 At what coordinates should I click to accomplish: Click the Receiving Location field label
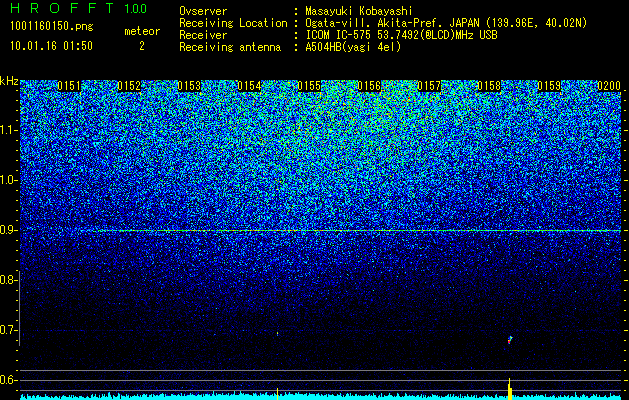[x=233, y=23]
